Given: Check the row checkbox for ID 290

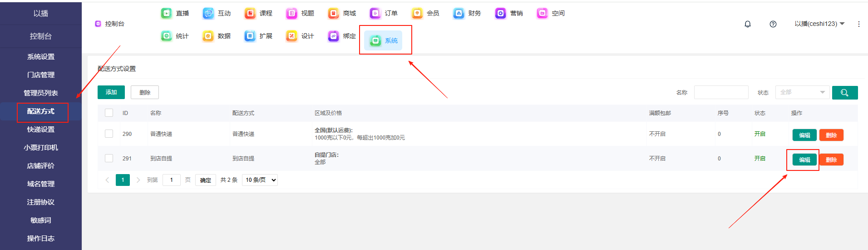Looking at the screenshot, I should coord(109,134).
